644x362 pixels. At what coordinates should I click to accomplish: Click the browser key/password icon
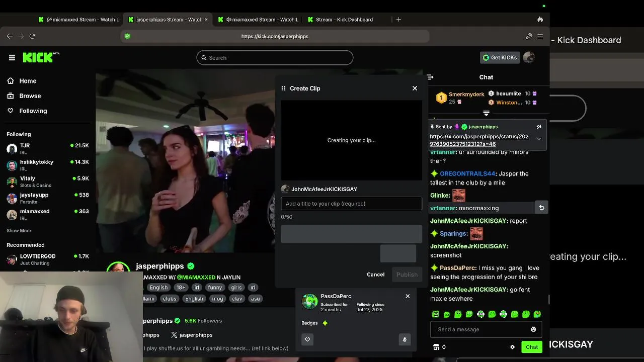pyautogui.click(x=529, y=36)
